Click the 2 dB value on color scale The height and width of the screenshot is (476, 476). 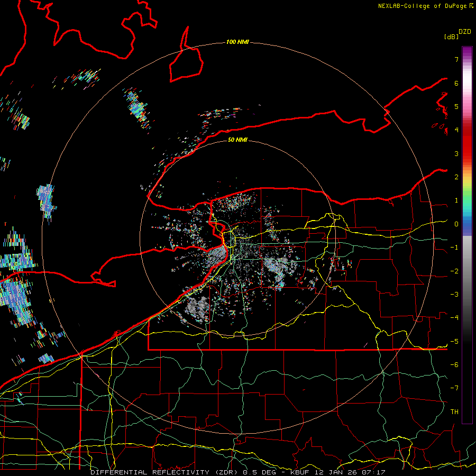pyautogui.click(x=456, y=177)
